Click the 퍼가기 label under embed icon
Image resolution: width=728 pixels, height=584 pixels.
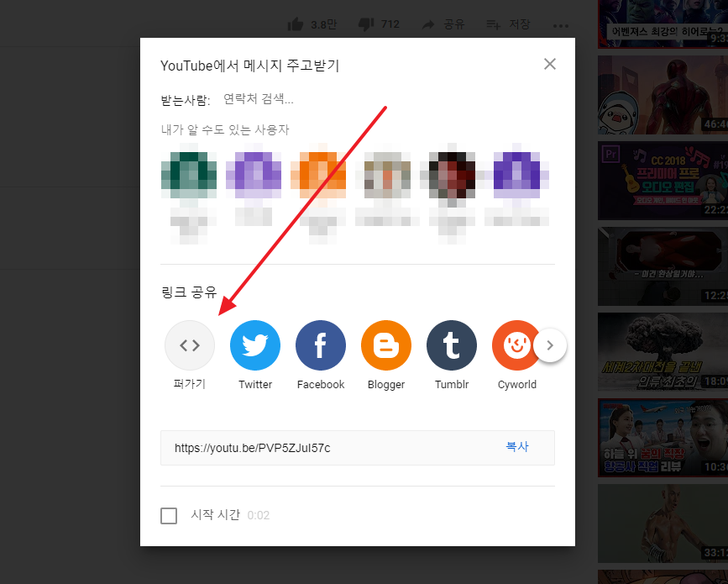pos(190,384)
